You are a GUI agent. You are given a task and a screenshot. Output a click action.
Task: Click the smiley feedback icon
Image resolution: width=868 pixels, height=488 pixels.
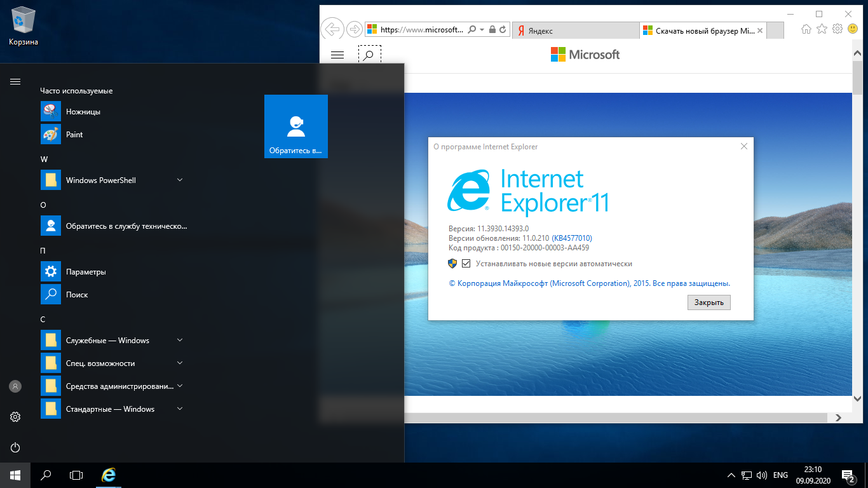click(853, 29)
